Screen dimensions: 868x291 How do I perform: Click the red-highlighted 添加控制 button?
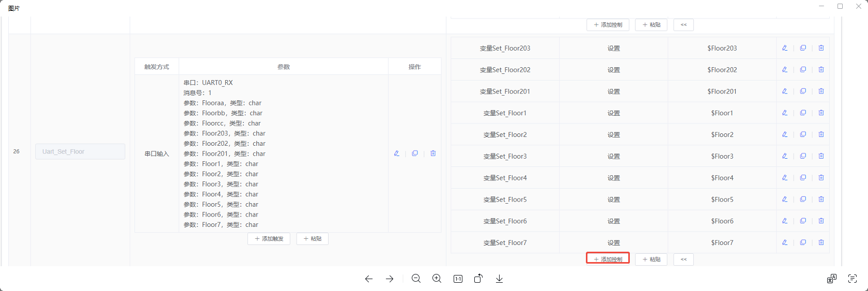pyautogui.click(x=608, y=259)
